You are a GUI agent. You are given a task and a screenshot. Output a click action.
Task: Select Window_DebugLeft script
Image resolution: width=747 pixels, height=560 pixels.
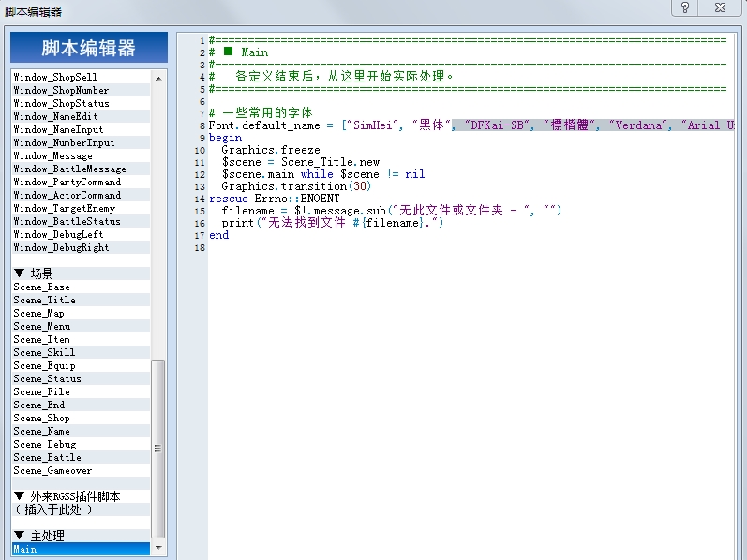[x=81, y=234]
